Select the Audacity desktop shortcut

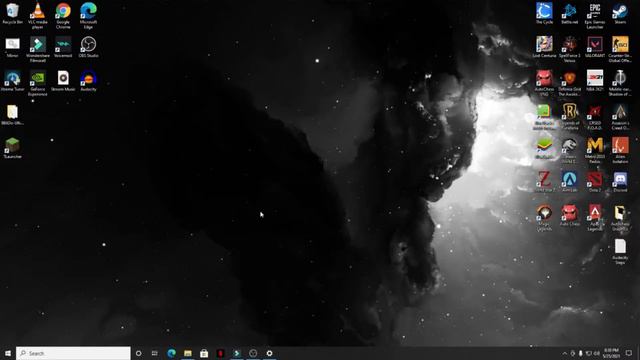[88, 81]
